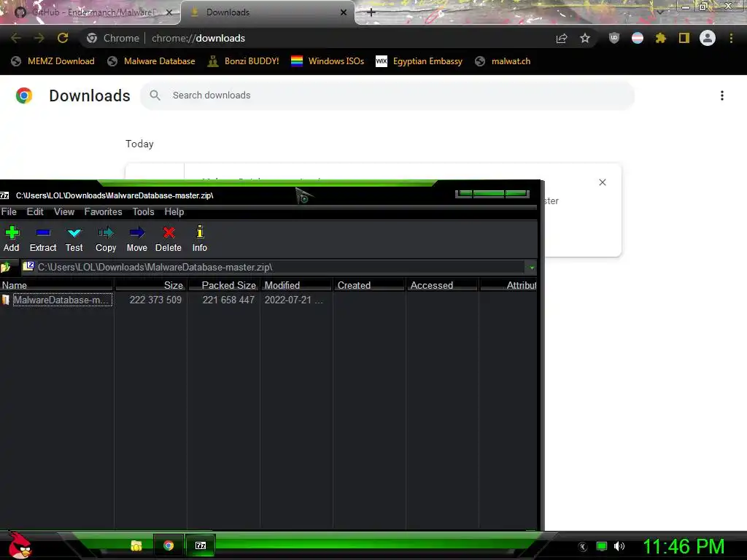
Task: Click the size value 222 373 509
Action: (x=155, y=300)
